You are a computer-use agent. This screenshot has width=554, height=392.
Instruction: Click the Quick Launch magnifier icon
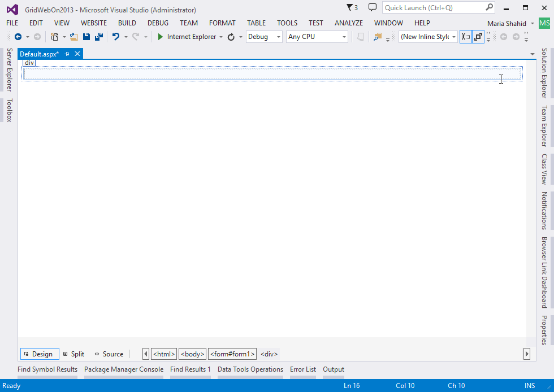[x=489, y=7]
